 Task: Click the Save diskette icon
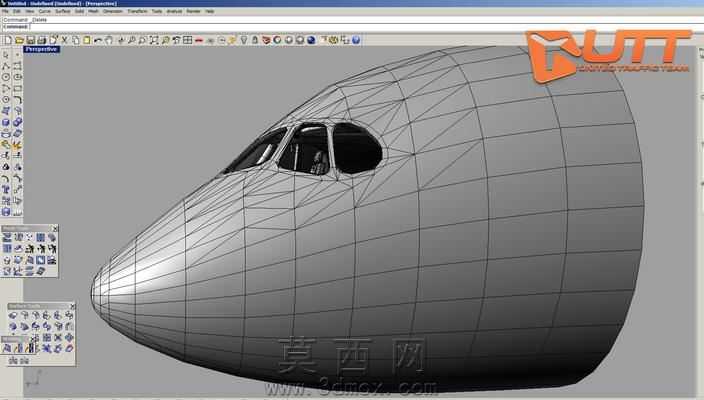[31, 40]
